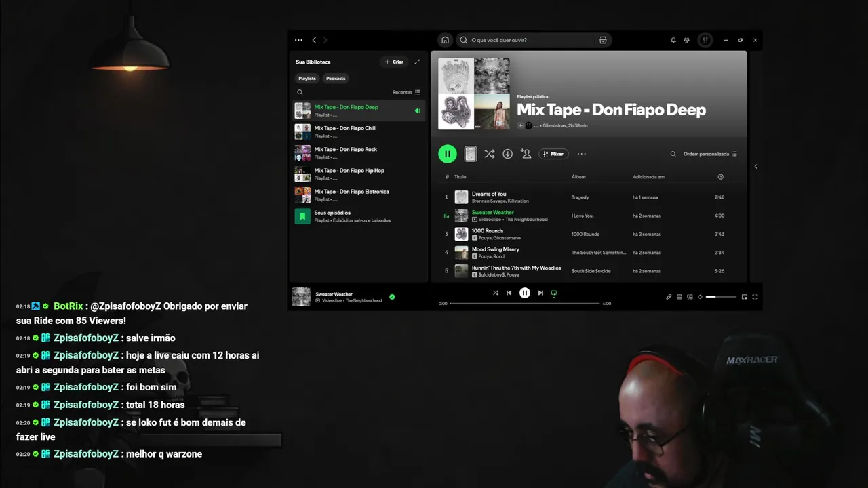This screenshot has height=488, width=868.
Task: Toggle shuffle for the playlist
Action: coord(489,154)
